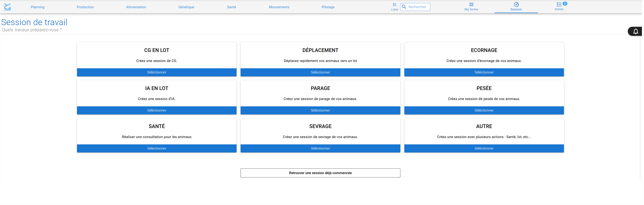644x205 pixels.
Task: Select the SEVRAGE session
Action: click(x=320, y=148)
